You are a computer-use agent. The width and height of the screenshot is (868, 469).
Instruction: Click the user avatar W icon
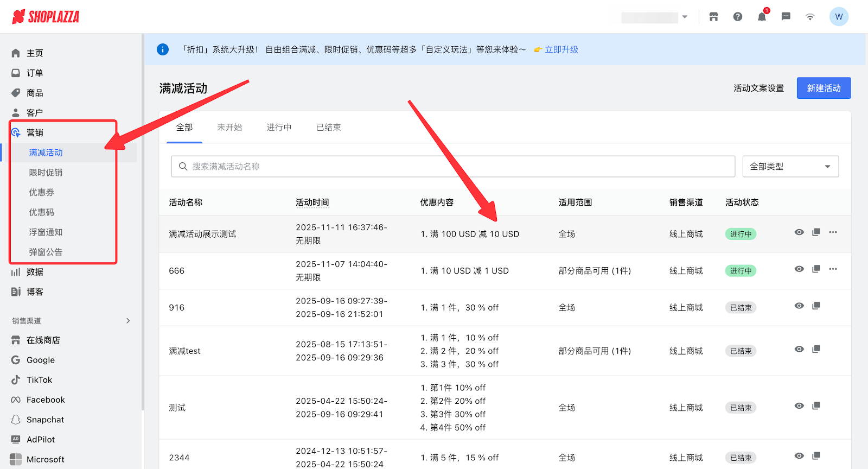[839, 17]
